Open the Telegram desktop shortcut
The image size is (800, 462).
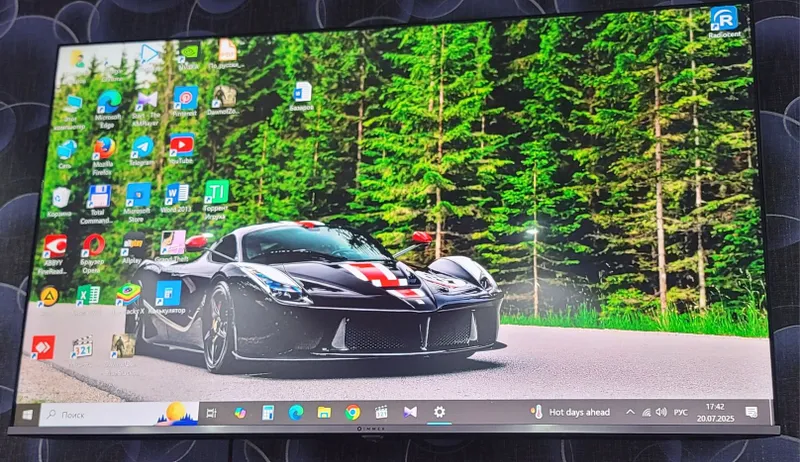coord(142,147)
